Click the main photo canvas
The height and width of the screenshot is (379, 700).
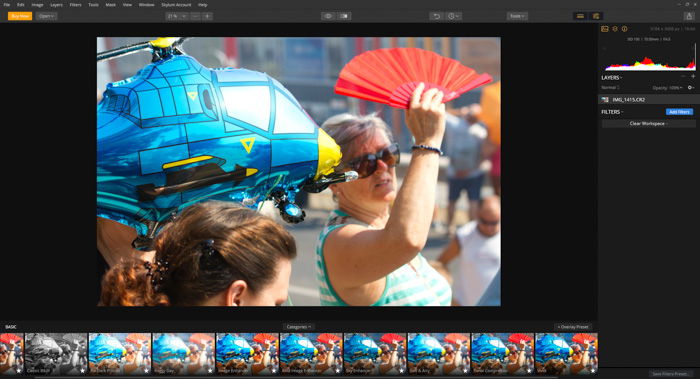(x=299, y=171)
